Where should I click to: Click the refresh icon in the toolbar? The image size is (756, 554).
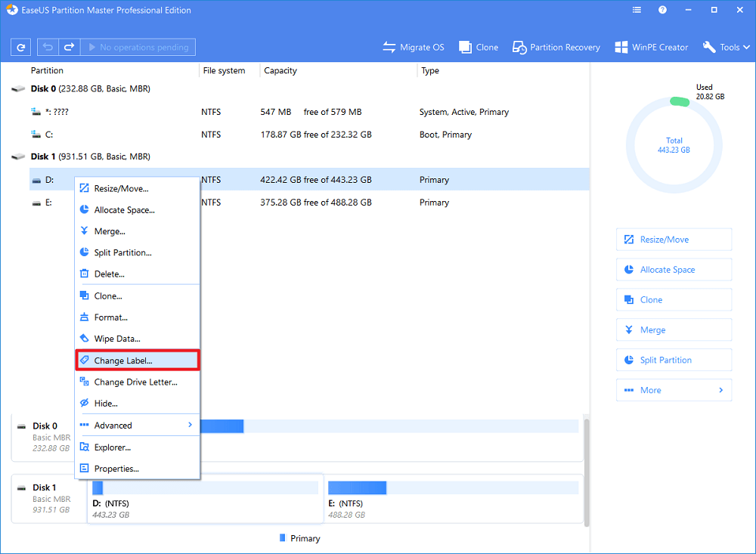[x=20, y=48]
